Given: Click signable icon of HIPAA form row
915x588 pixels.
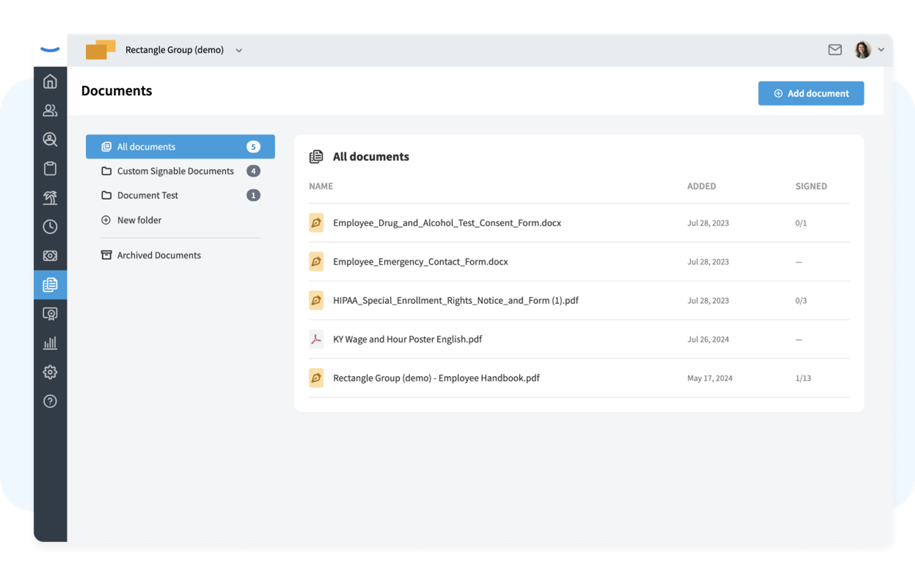Looking at the screenshot, I should click(x=316, y=300).
